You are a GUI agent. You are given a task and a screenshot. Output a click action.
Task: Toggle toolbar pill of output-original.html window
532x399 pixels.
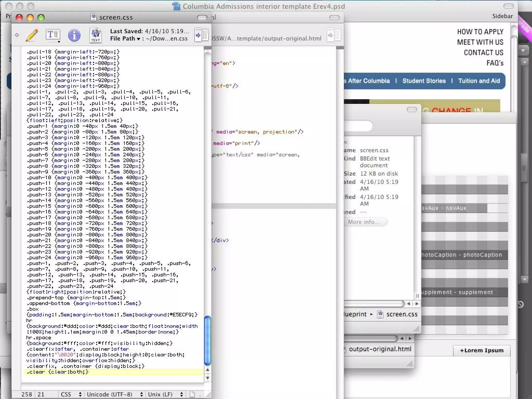tap(334, 18)
